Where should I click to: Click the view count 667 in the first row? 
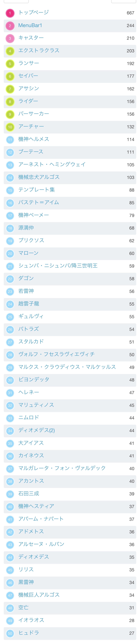[x=130, y=13]
